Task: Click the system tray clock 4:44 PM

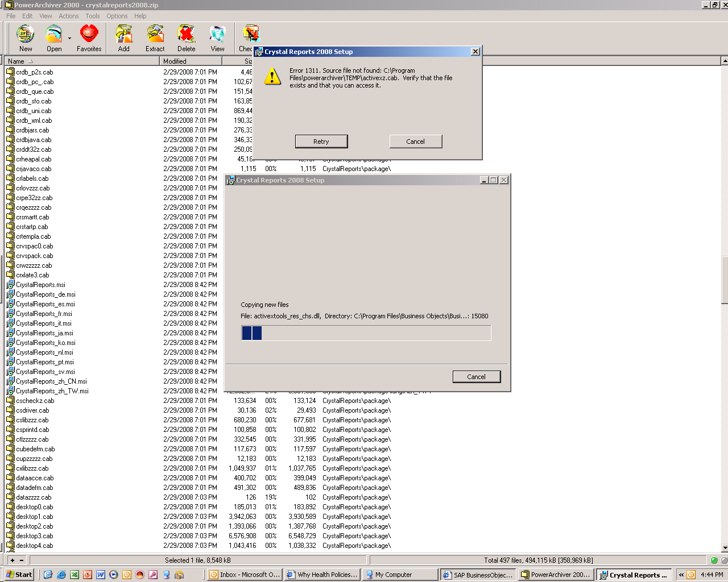Action: pyautogui.click(x=712, y=575)
